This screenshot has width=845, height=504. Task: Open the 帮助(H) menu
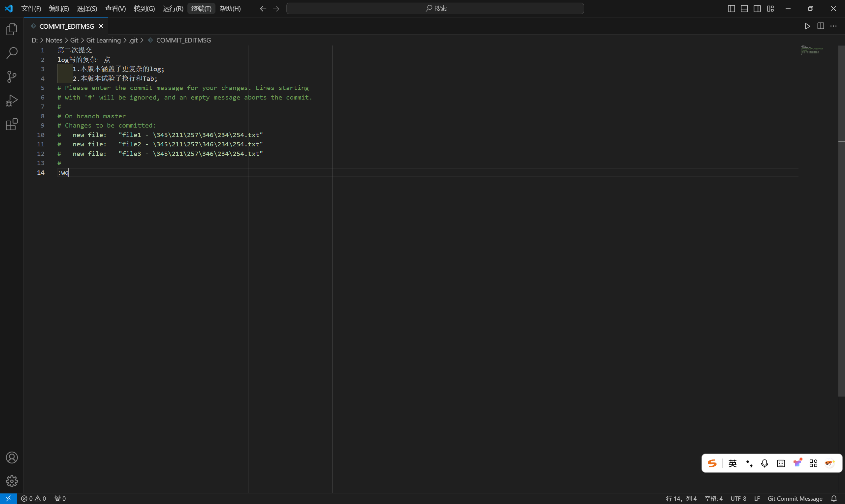pyautogui.click(x=230, y=9)
